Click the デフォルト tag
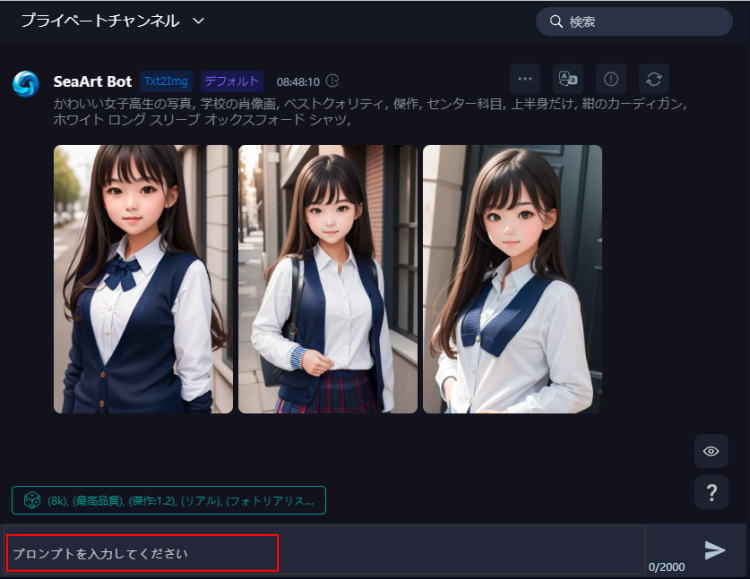Image resolution: width=750 pixels, height=579 pixels. (x=232, y=81)
